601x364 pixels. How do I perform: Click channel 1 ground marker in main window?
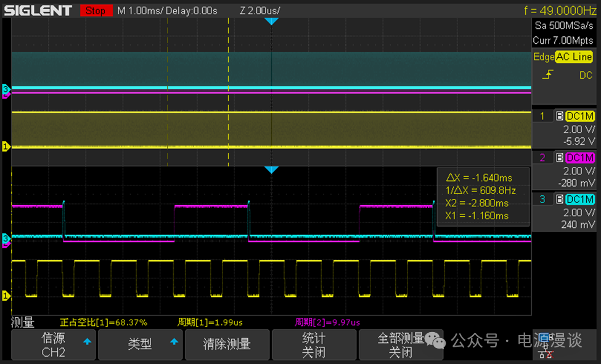coord(6,147)
